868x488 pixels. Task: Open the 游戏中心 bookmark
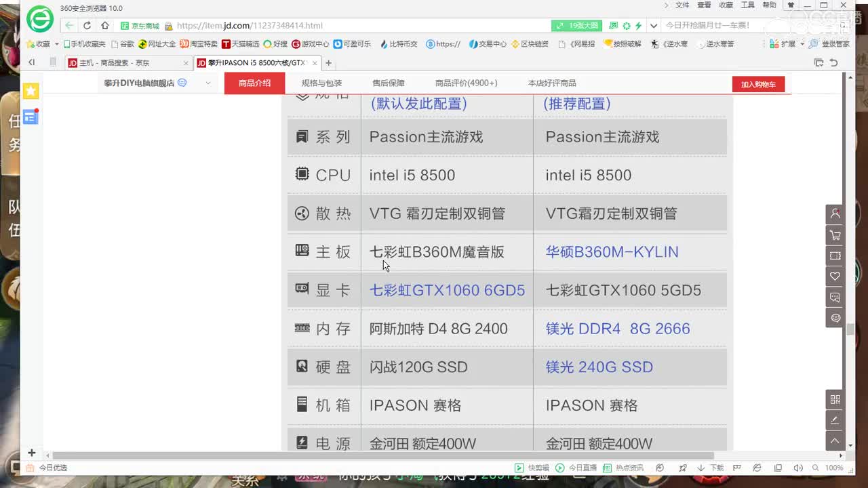pyautogui.click(x=311, y=44)
